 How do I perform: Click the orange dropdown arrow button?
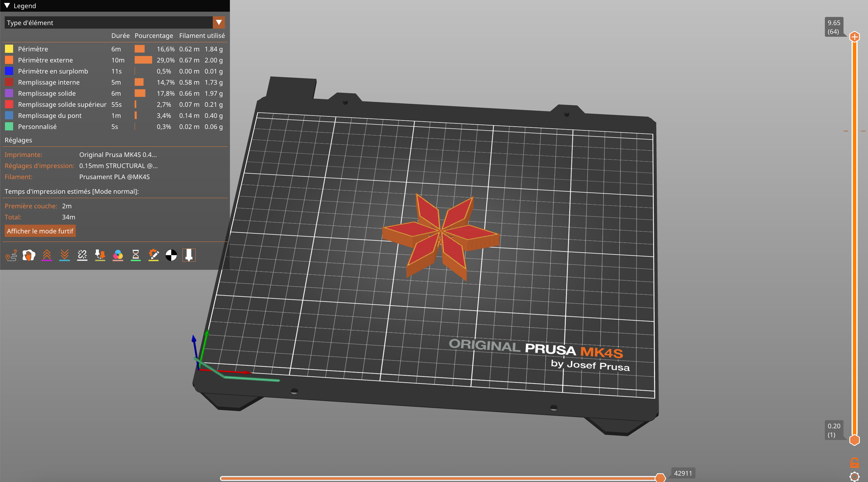click(219, 22)
